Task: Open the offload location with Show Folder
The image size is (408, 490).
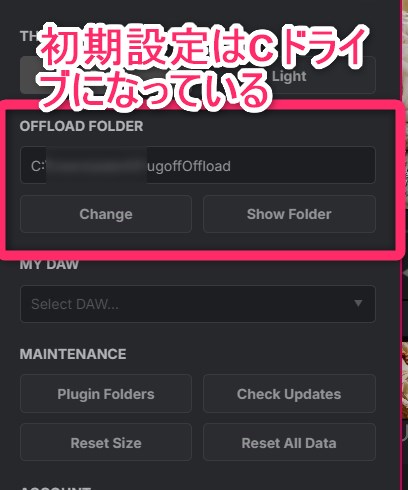Action: pyautogui.click(x=289, y=214)
